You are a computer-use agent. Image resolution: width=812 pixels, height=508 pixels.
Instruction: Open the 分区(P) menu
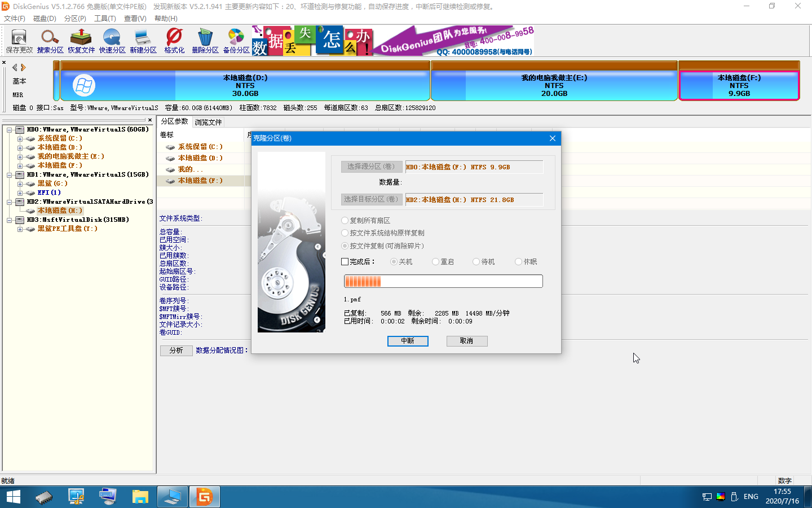(75, 19)
